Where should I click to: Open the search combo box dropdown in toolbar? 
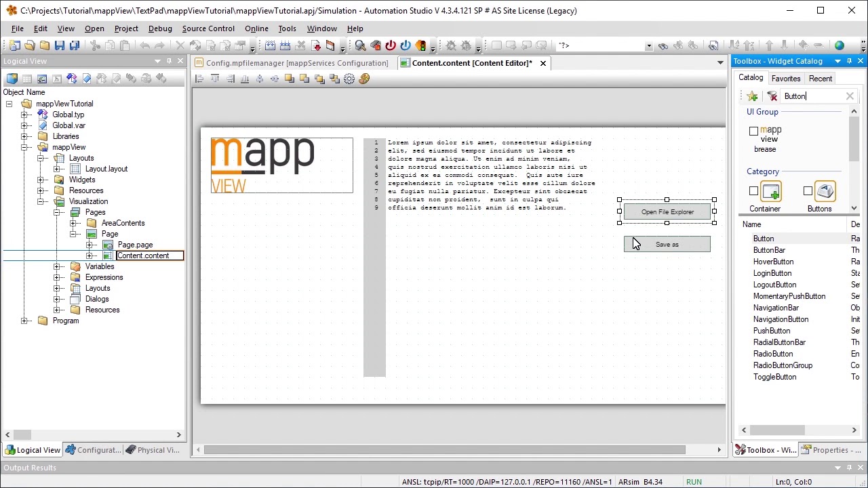[649, 46]
